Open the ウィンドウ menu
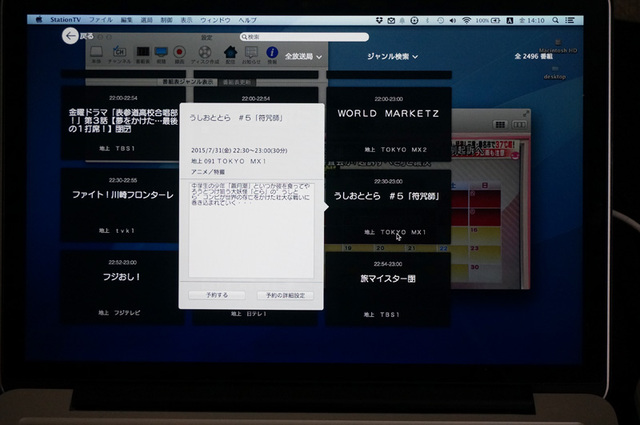The image size is (640, 425). tap(215, 20)
